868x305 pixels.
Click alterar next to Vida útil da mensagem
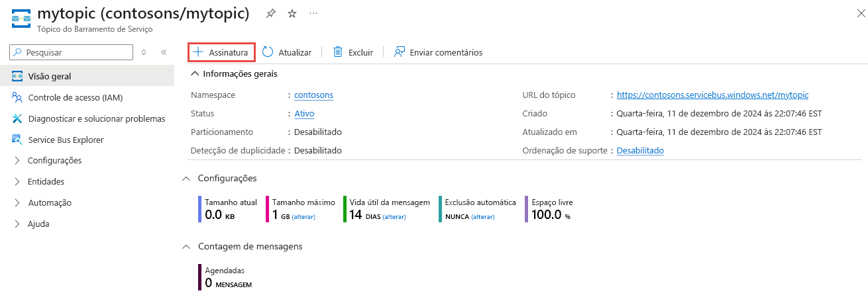[394, 217]
